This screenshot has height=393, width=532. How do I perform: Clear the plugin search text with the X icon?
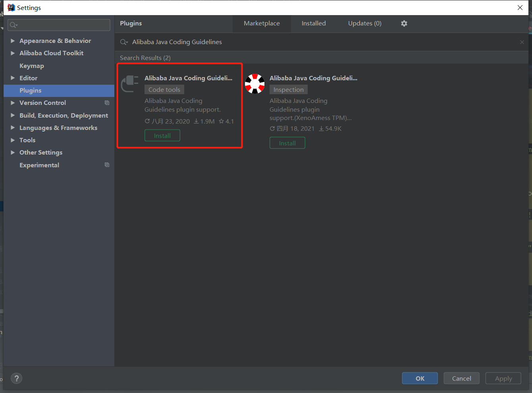(x=522, y=42)
